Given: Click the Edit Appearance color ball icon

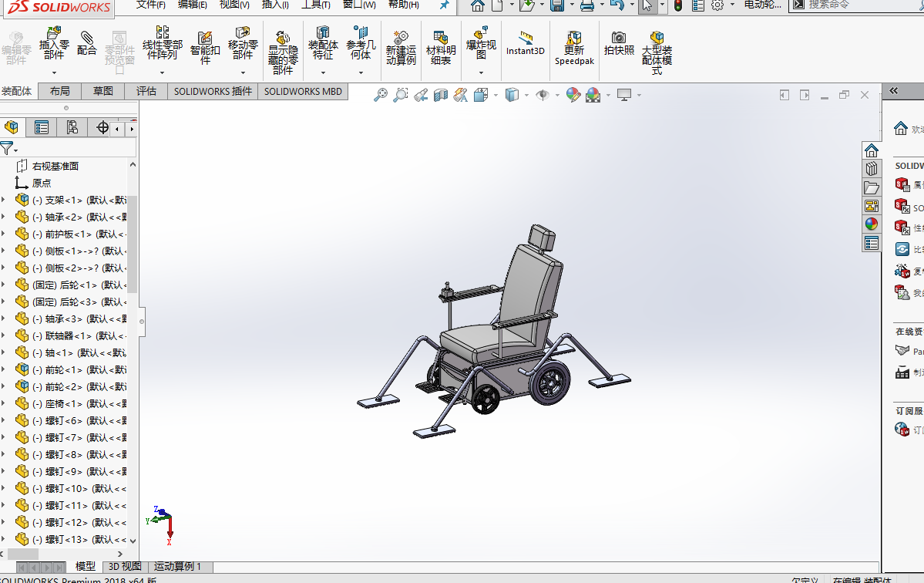Looking at the screenshot, I should (573, 95).
